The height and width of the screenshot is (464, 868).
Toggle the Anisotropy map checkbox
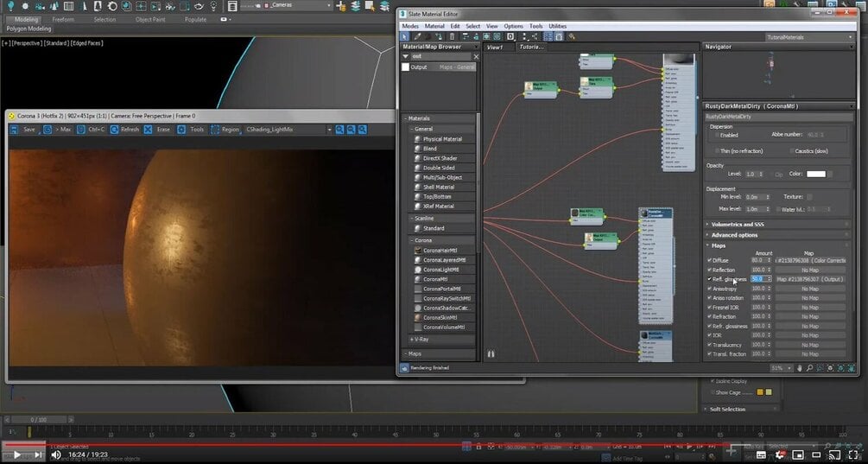(709, 289)
